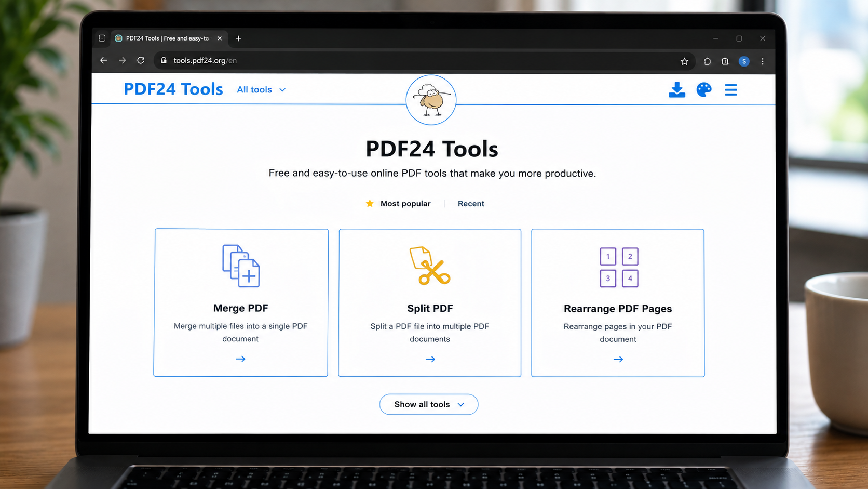868x489 pixels.
Task: Click the Merge PDF documents icon
Action: tap(241, 266)
